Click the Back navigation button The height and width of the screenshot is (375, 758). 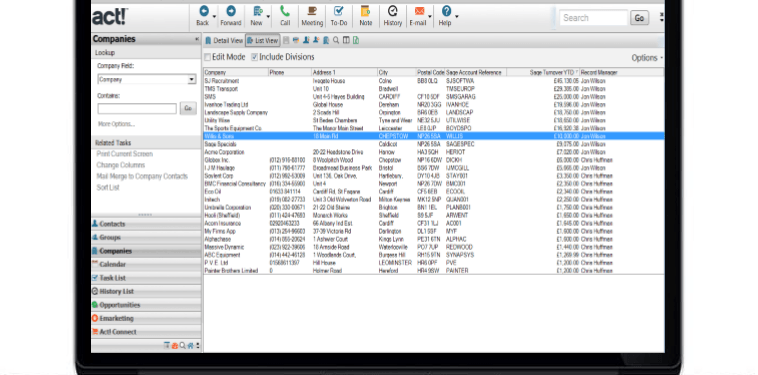pyautogui.click(x=203, y=16)
